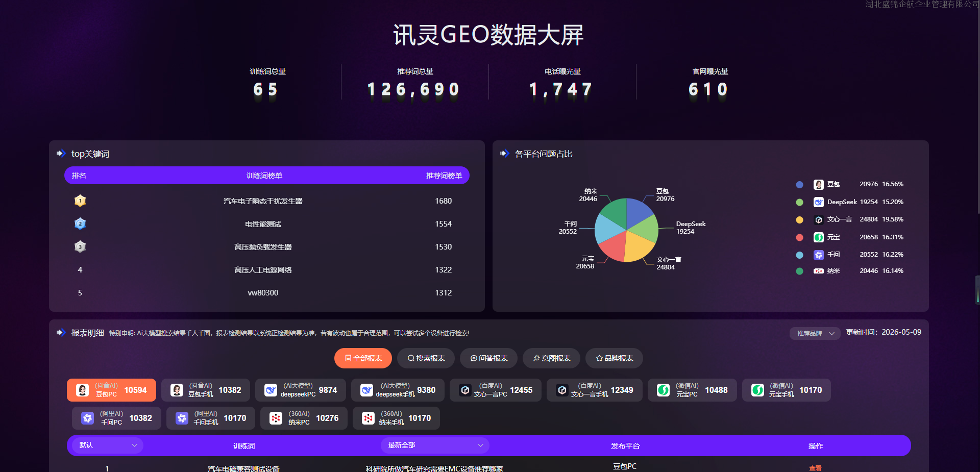
Task: Toggle the light blue 千问 legend dot
Action: pyautogui.click(x=800, y=255)
